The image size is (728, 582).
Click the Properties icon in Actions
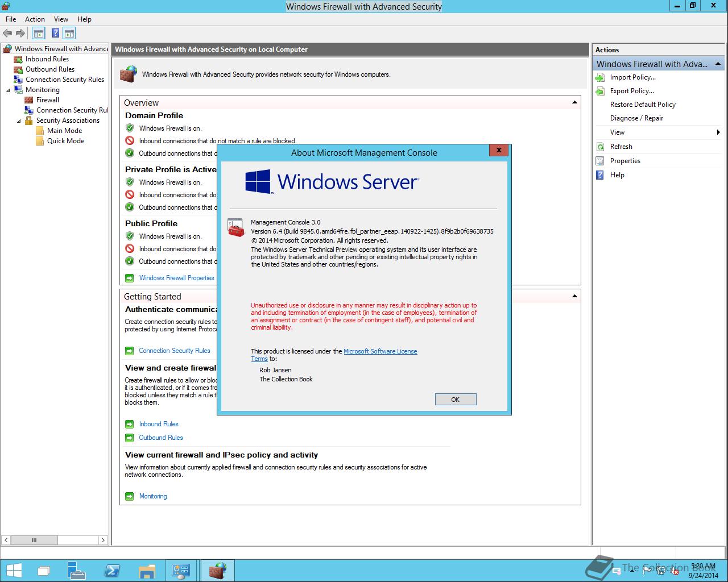[600, 161]
